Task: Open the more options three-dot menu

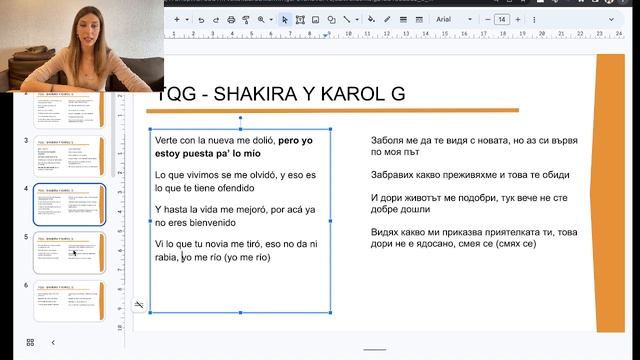Action: coord(534,20)
